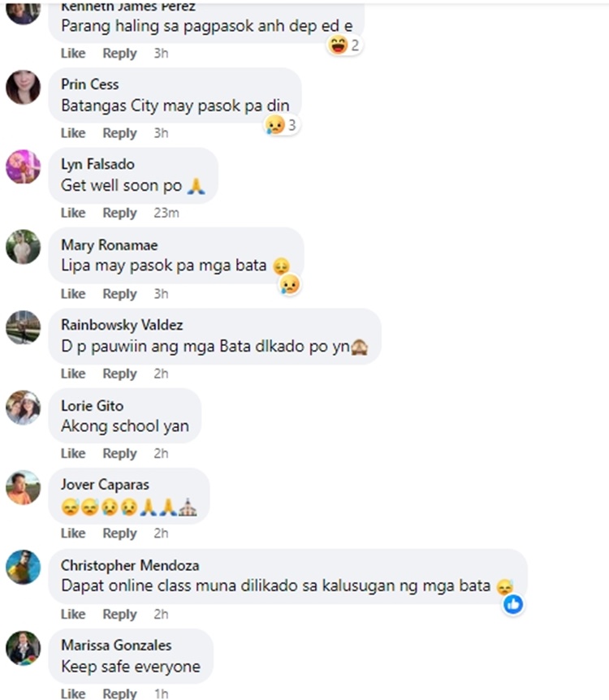The height and width of the screenshot is (700, 609).
Task: Open Marissa Gonzales's name link
Action: (x=116, y=645)
